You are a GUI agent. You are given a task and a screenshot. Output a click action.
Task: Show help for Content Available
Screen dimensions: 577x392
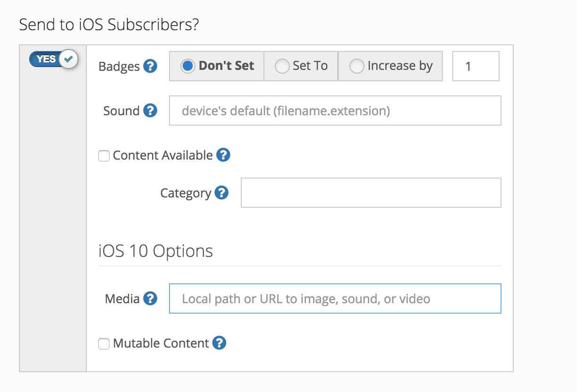223,155
